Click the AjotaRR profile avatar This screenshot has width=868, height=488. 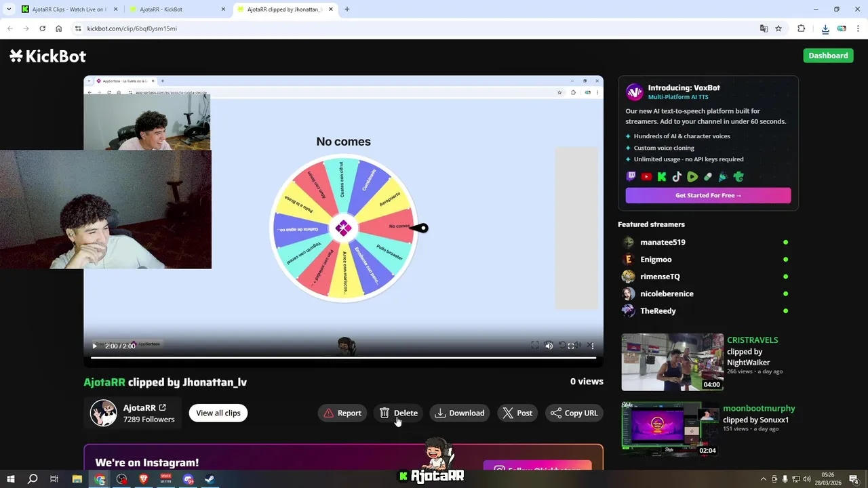tap(104, 413)
